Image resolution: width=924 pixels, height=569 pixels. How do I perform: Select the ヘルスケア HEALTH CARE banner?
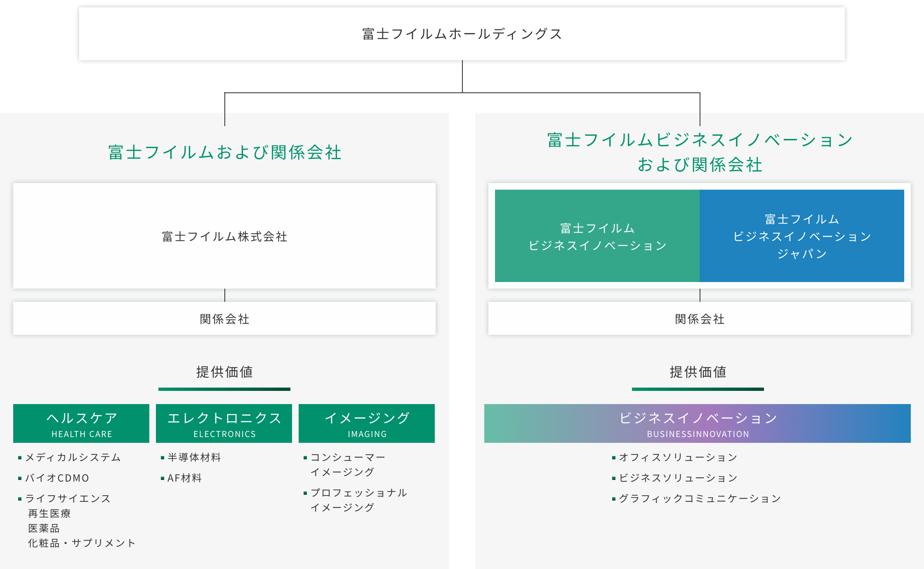tap(81, 423)
